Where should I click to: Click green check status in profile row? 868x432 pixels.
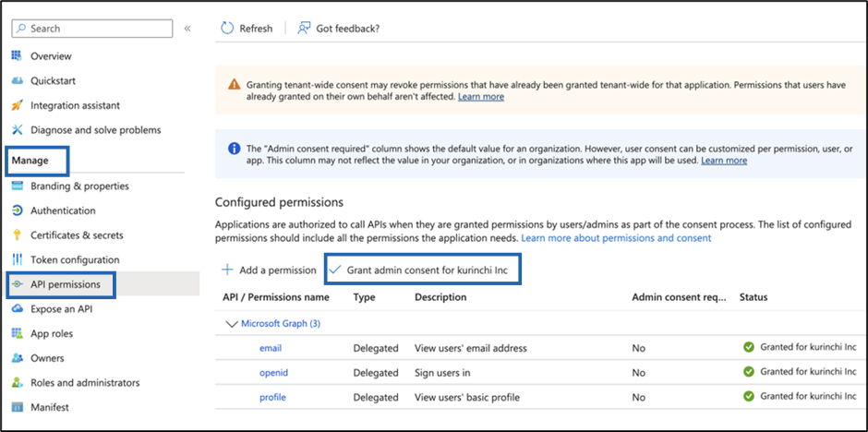point(749,397)
